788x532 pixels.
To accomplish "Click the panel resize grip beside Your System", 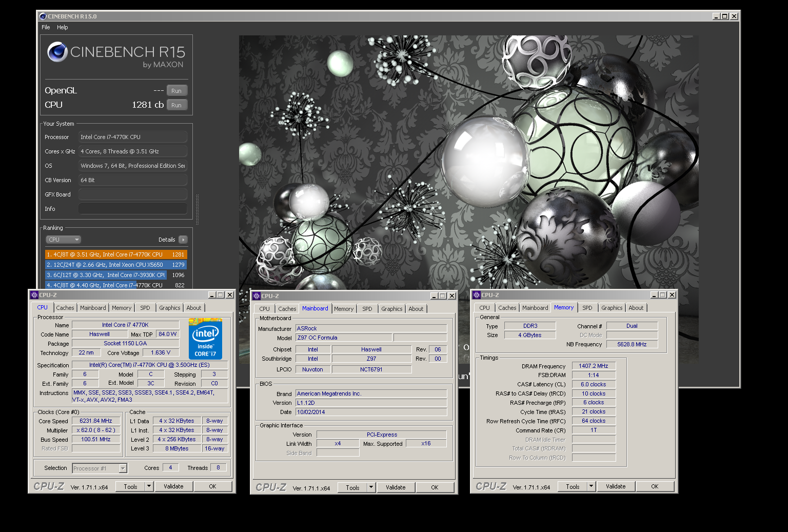I will point(197,209).
